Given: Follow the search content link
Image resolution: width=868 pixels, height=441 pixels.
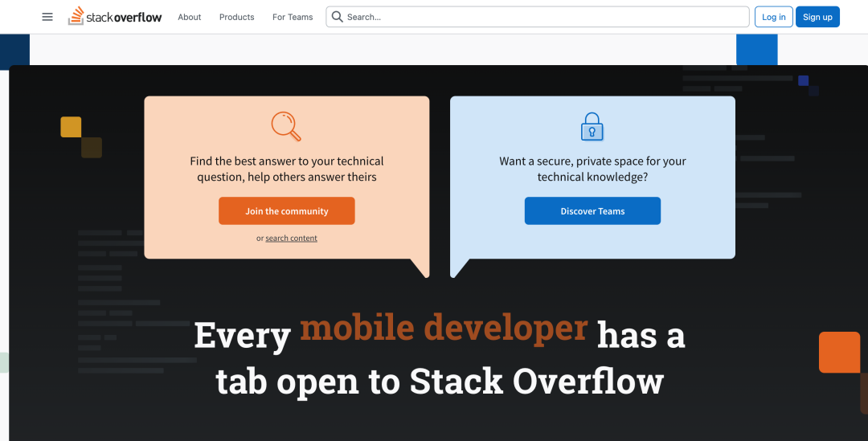Looking at the screenshot, I should (291, 238).
